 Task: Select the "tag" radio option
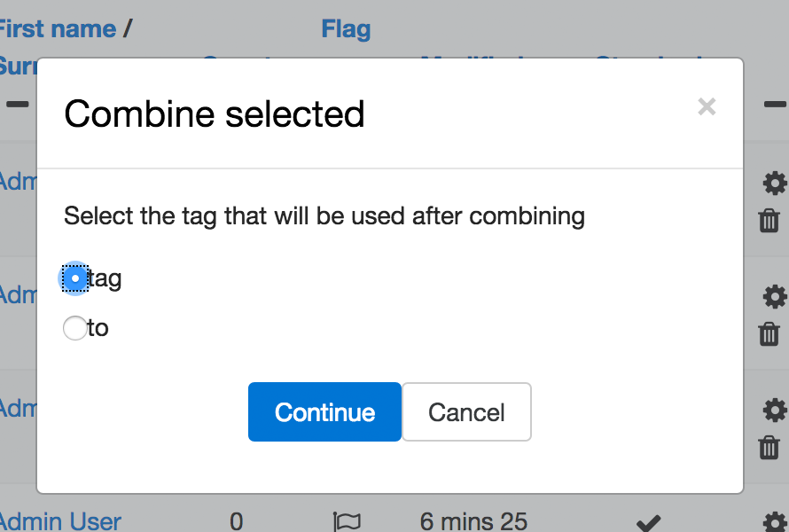coord(75,278)
